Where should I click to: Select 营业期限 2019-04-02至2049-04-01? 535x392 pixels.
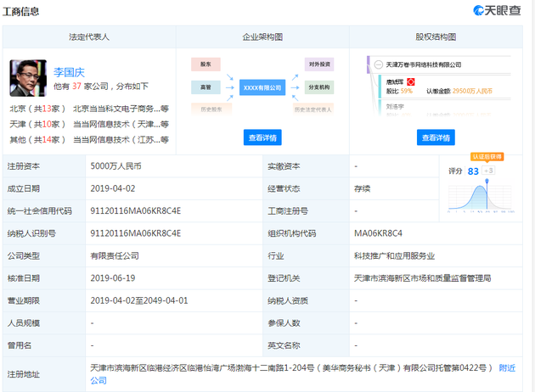pos(139,300)
